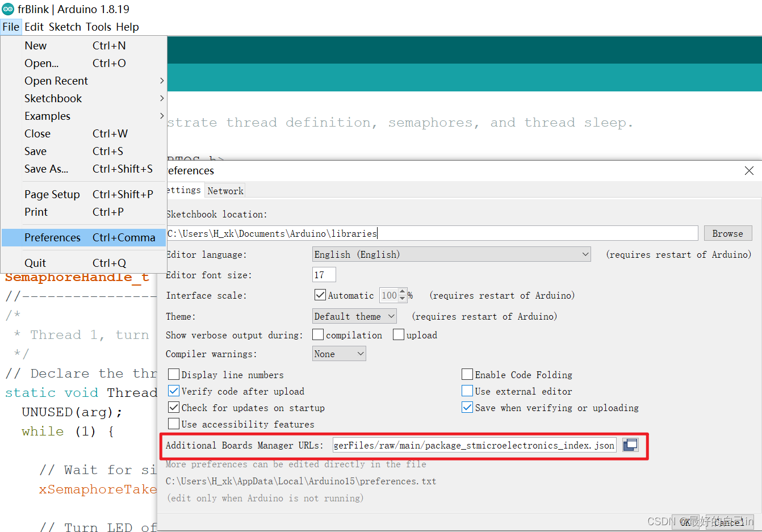Open the Sketch menu

coord(65,27)
